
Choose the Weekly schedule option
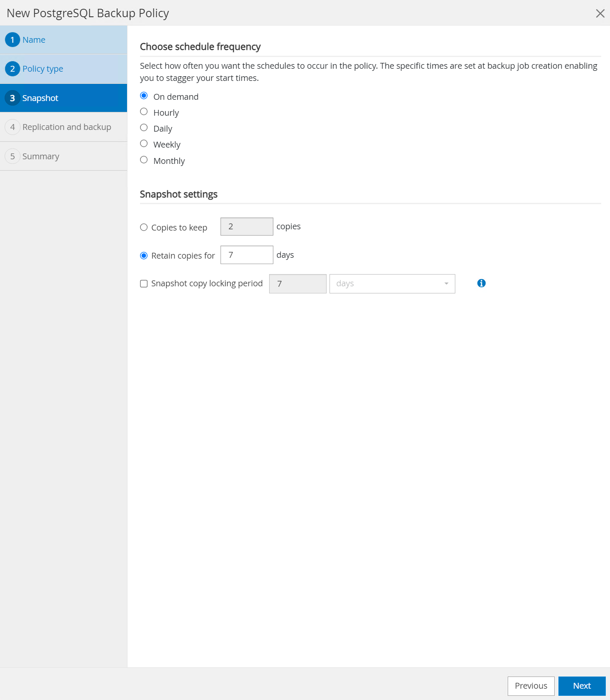pyautogui.click(x=144, y=144)
